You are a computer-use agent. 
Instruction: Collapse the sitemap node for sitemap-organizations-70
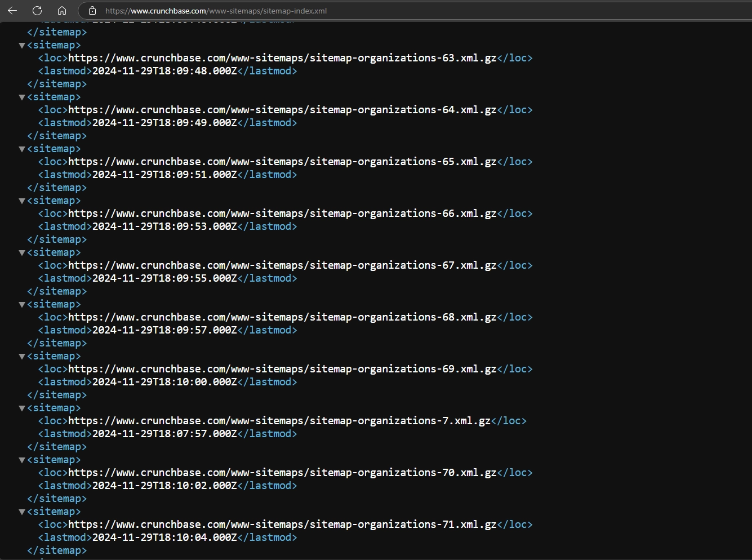click(x=21, y=460)
